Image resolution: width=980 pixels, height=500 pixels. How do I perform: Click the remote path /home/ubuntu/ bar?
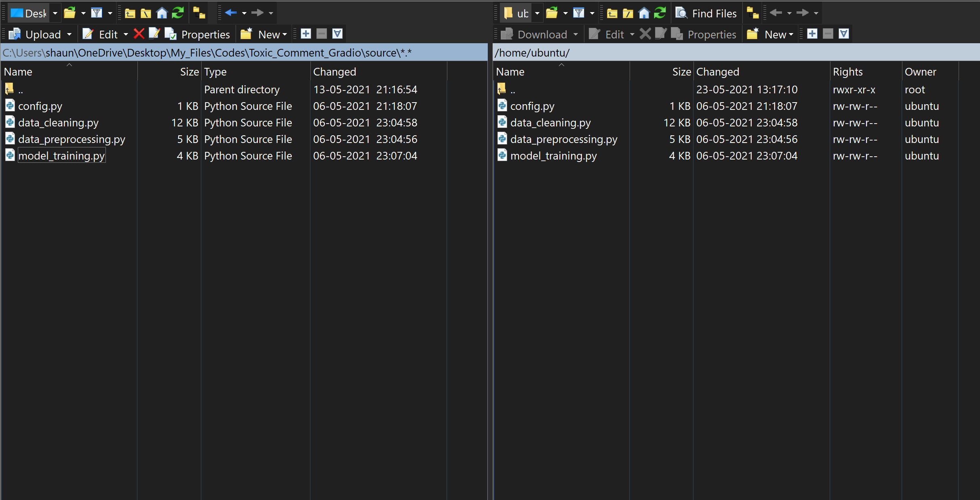point(532,53)
